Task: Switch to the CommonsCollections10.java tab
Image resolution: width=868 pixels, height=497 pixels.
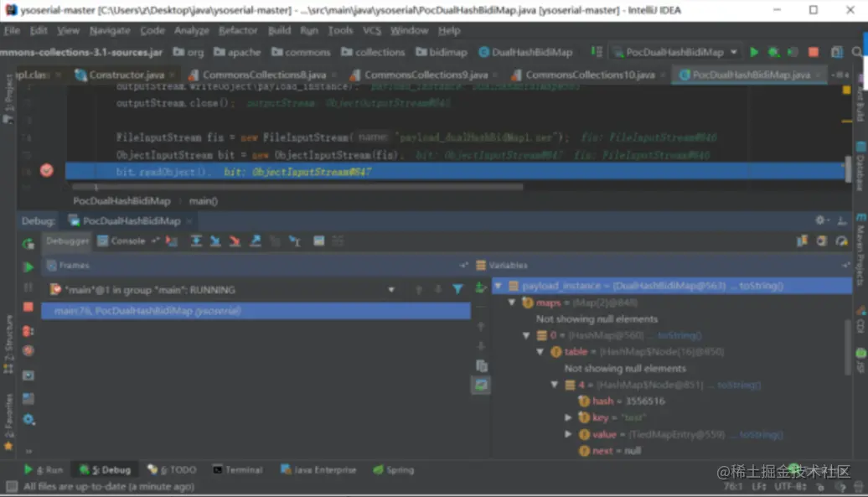Action: [x=590, y=75]
